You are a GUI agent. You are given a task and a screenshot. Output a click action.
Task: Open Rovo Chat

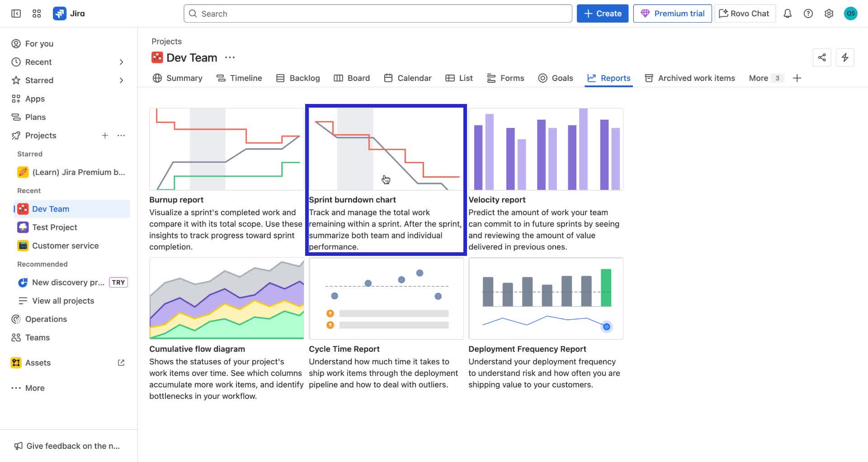(x=744, y=13)
